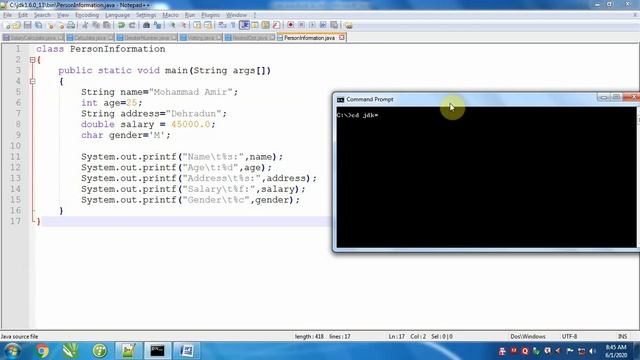Click the Stop Recording macro icon

(301, 25)
